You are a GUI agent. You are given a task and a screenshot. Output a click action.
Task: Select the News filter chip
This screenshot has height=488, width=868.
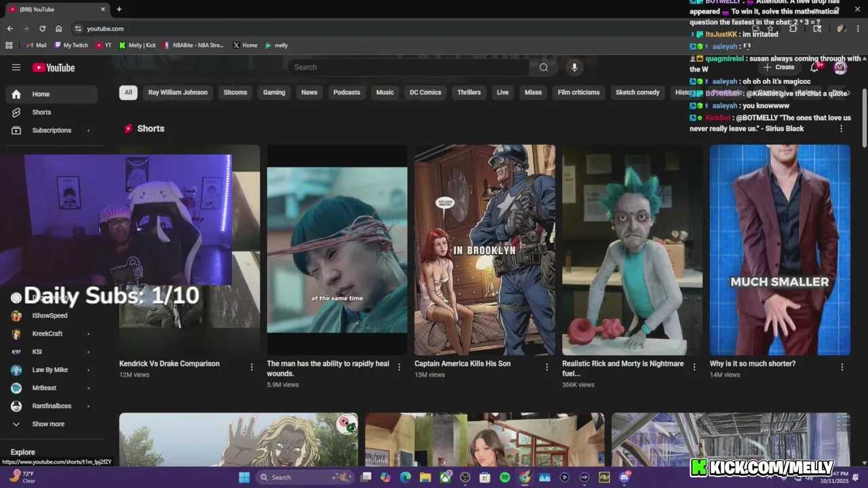[309, 92]
